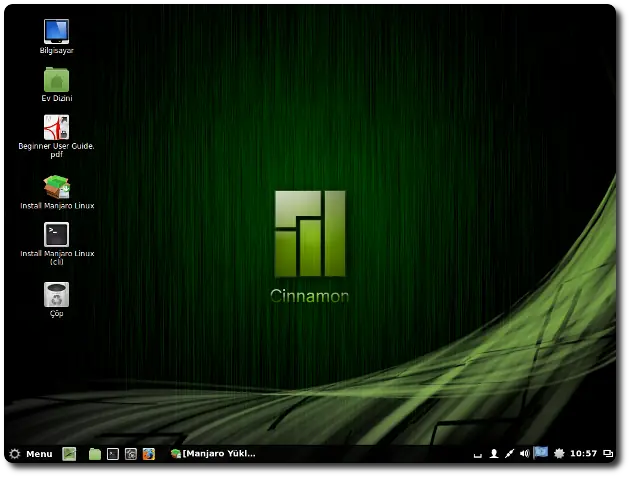
Task: Open the user applet in the tray
Action: 494,454
